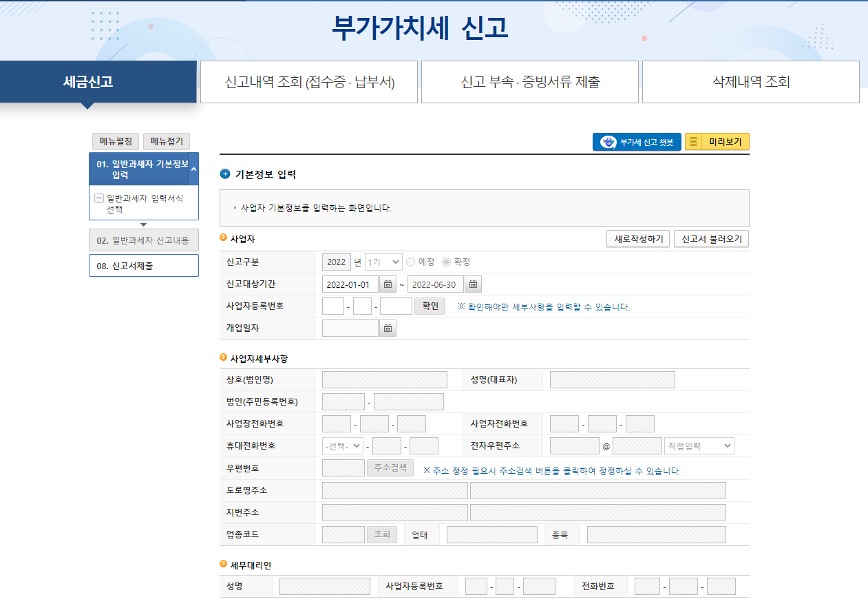Screen dimensions: 868x608
Task: Collapse 01. 일반과세자 기본정보 입력 menu
Action: [x=193, y=169]
